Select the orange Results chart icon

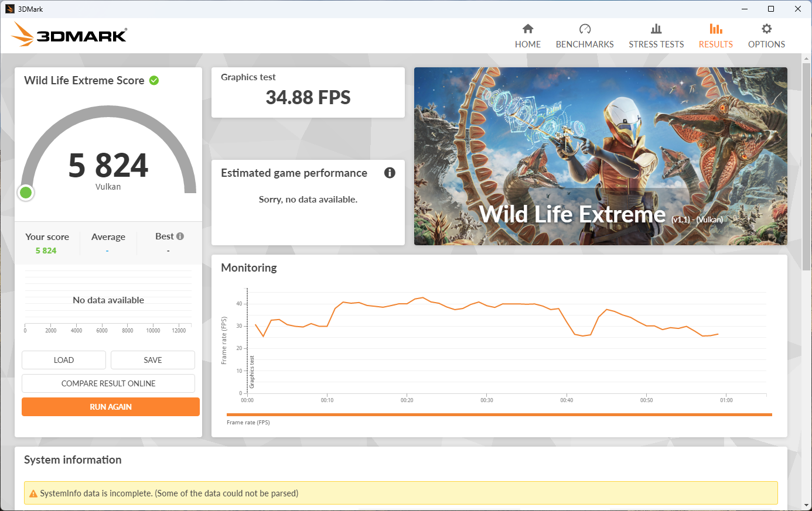click(715, 29)
